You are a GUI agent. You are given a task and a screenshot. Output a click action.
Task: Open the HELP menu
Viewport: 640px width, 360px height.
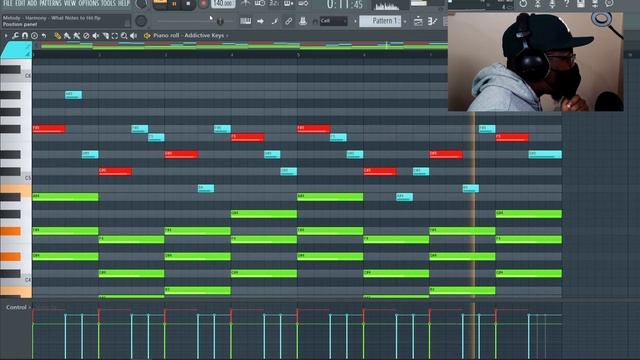pyautogui.click(x=124, y=3)
